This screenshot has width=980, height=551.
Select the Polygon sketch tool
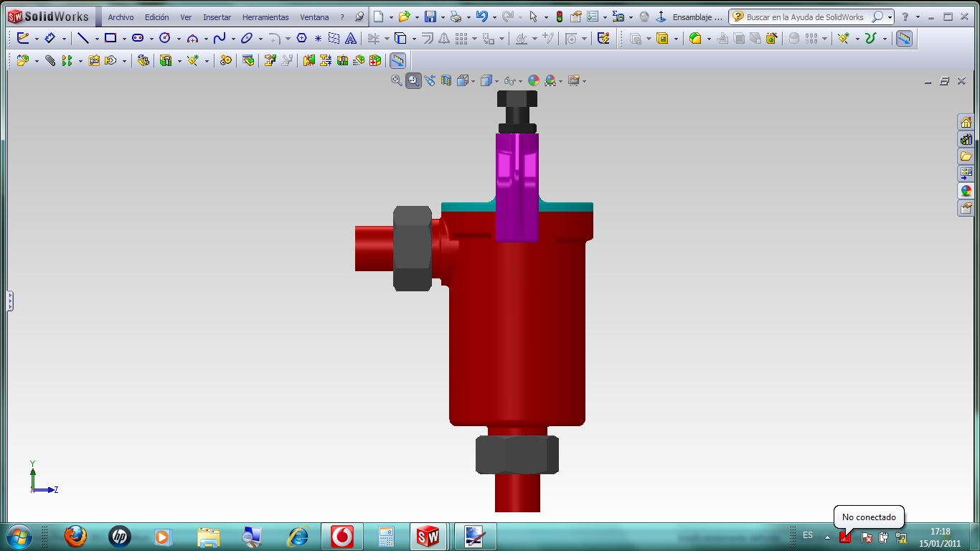click(x=301, y=39)
